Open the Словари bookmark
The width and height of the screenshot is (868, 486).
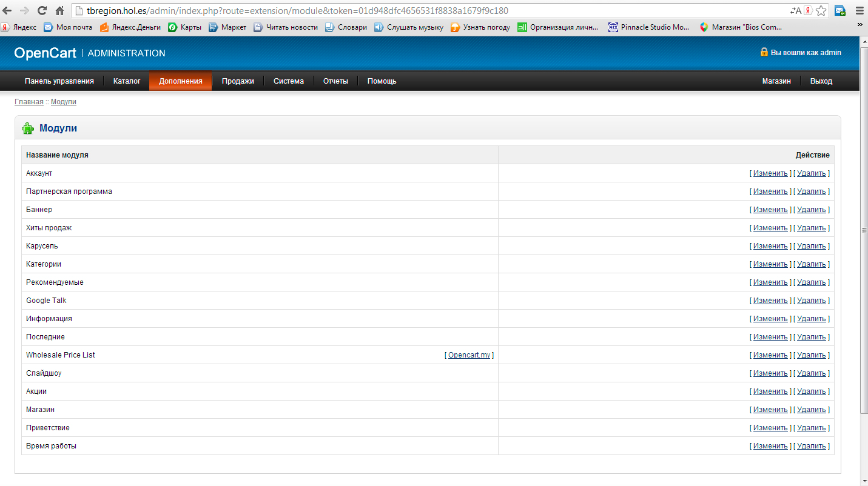click(x=346, y=27)
